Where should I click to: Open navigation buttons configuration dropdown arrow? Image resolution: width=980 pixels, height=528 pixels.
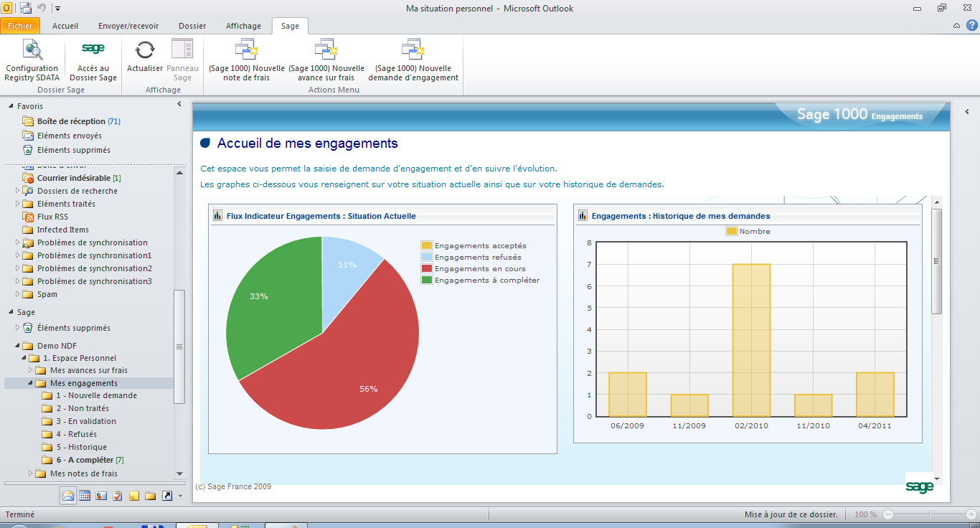(x=180, y=496)
